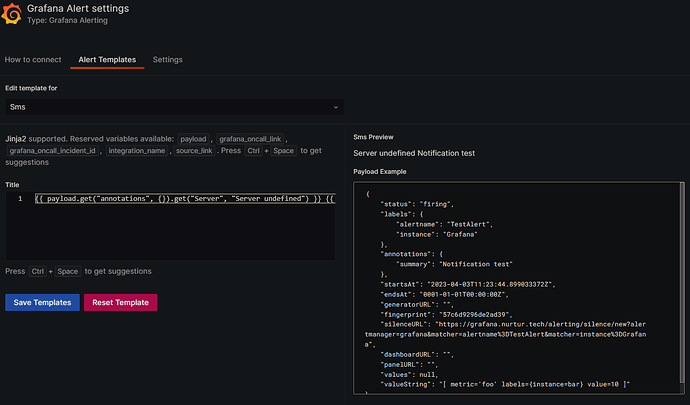The image size is (690, 405).
Task: Click the 'Edit template for' label
Action: pyautogui.click(x=31, y=88)
